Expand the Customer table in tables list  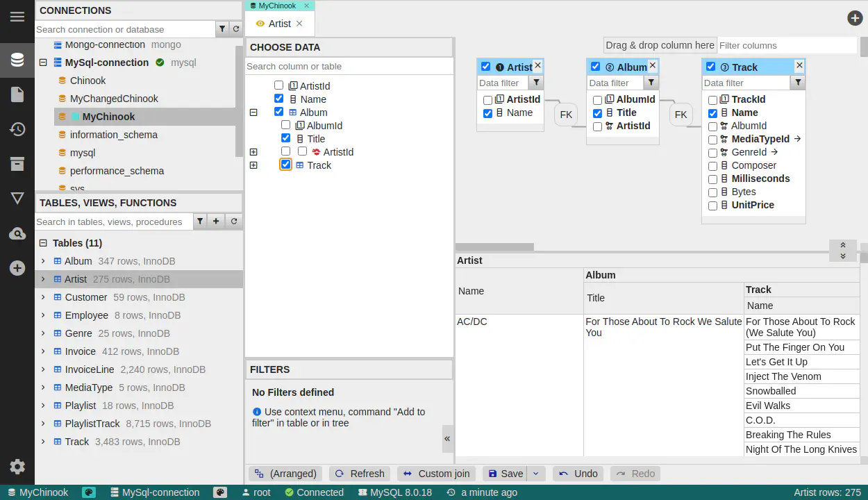point(43,297)
